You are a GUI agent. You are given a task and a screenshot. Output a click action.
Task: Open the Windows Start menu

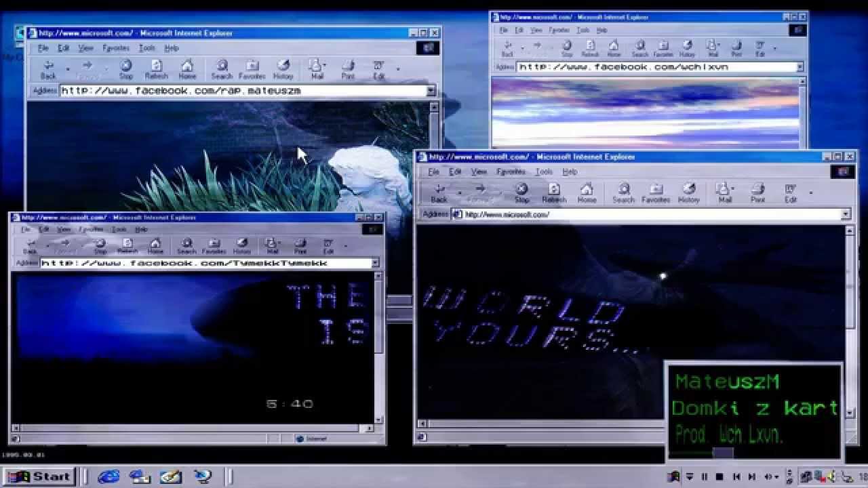pos(39,476)
